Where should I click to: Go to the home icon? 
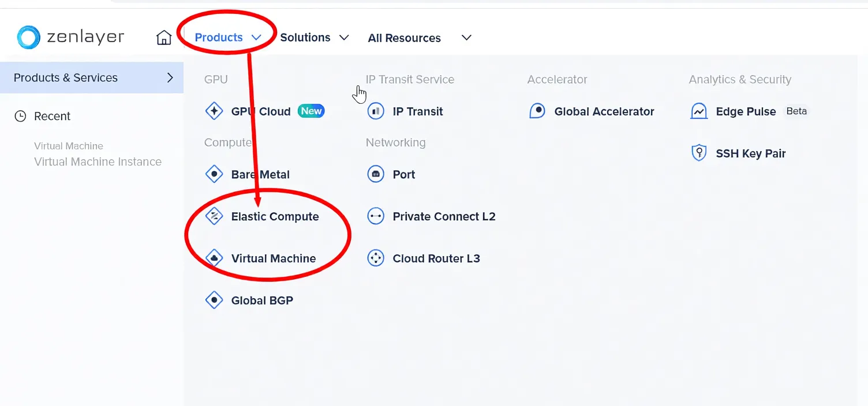(164, 37)
